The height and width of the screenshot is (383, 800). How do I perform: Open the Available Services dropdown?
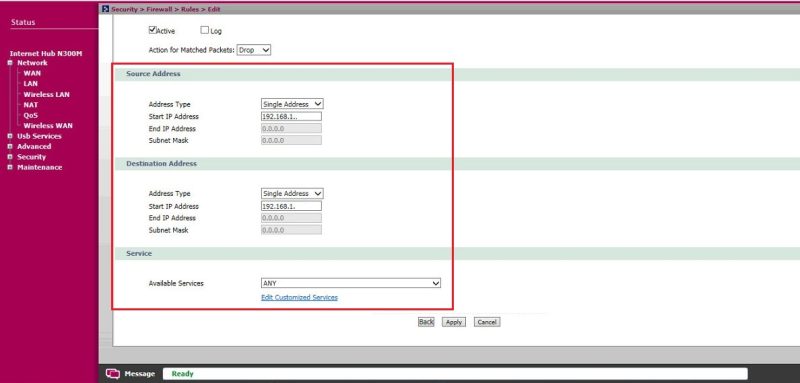(351, 283)
